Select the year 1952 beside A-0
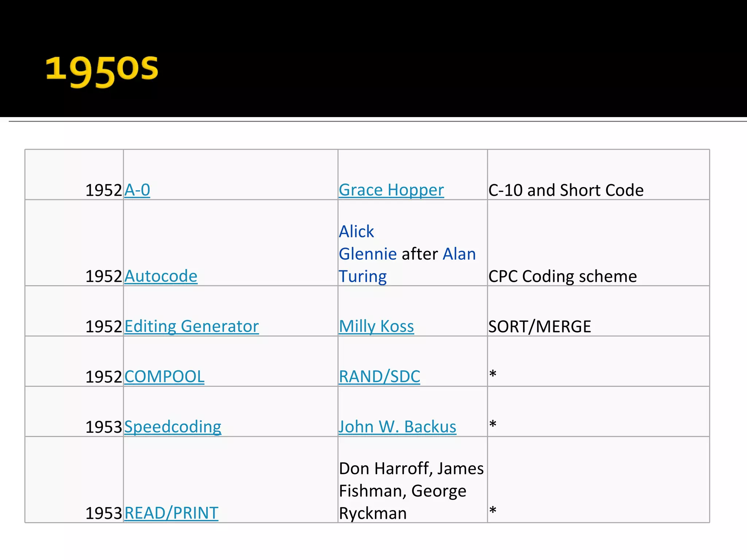The image size is (747, 560). click(x=104, y=190)
